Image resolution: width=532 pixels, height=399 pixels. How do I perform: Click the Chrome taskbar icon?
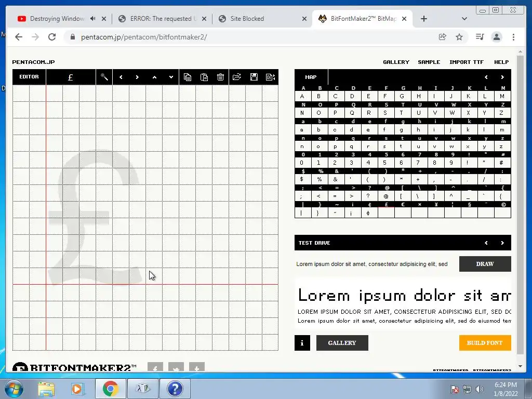coord(110,389)
